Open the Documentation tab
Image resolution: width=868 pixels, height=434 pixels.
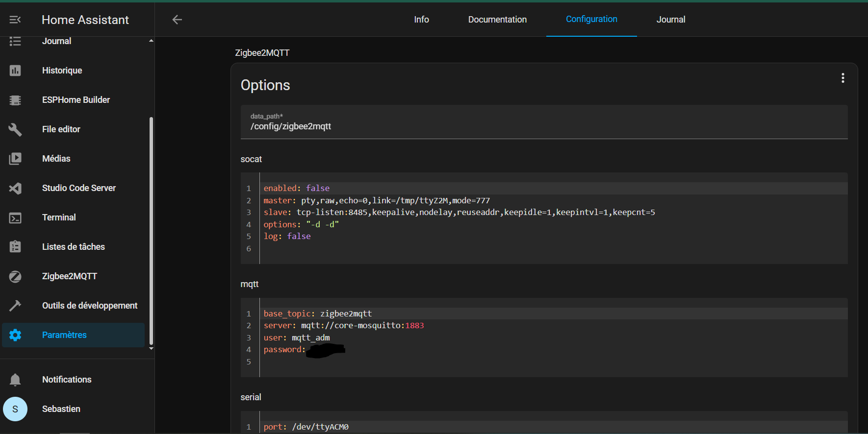click(497, 20)
